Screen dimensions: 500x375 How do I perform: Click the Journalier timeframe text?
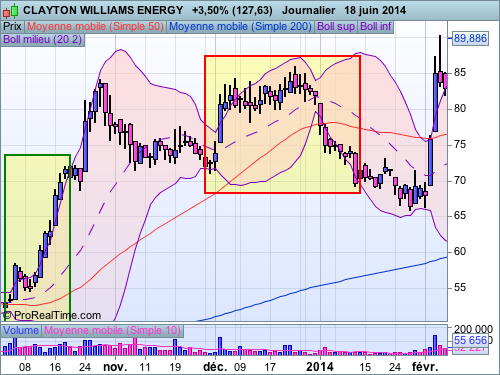pos(308,10)
